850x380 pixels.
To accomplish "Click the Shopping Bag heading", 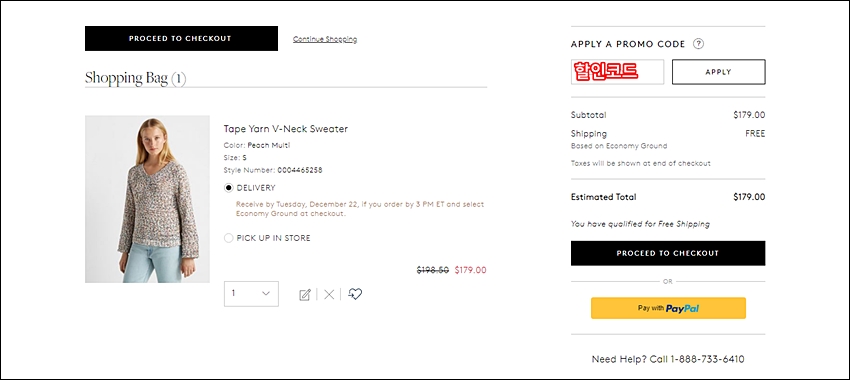I will click(136, 79).
